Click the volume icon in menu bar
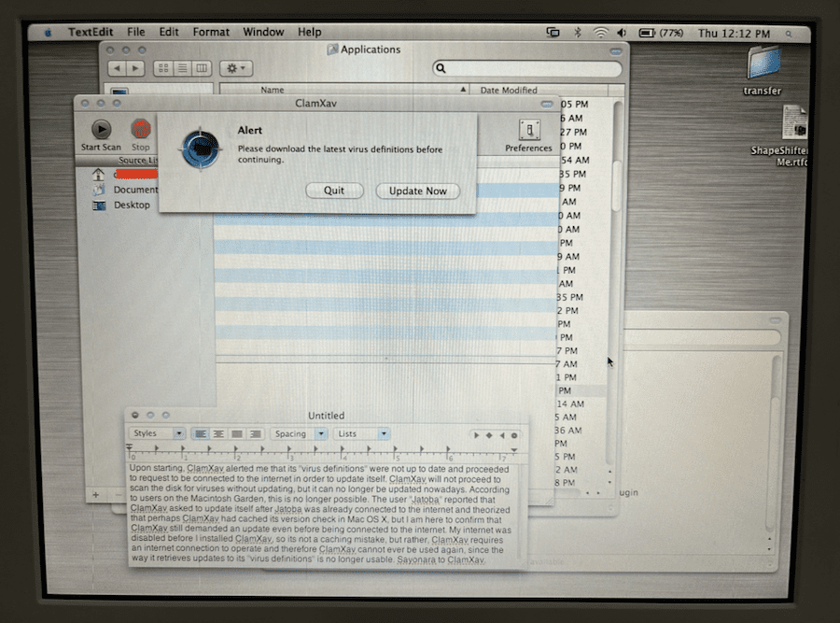Screen dimensions: 840x623 (x=622, y=34)
